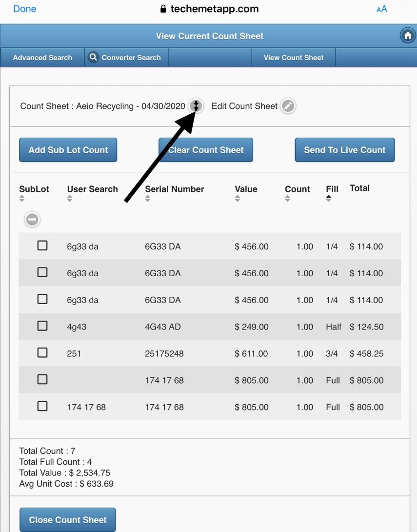The height and width of the screenshot is (532, 417).
Task: Tick checkbox for 25175248 row
Action: point(42,353)
